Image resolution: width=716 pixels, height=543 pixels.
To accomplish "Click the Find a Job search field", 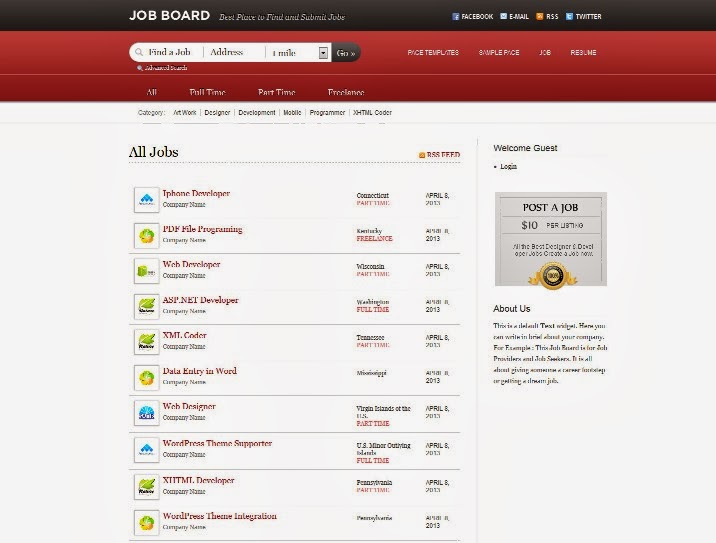I will (x=169, y=52).
